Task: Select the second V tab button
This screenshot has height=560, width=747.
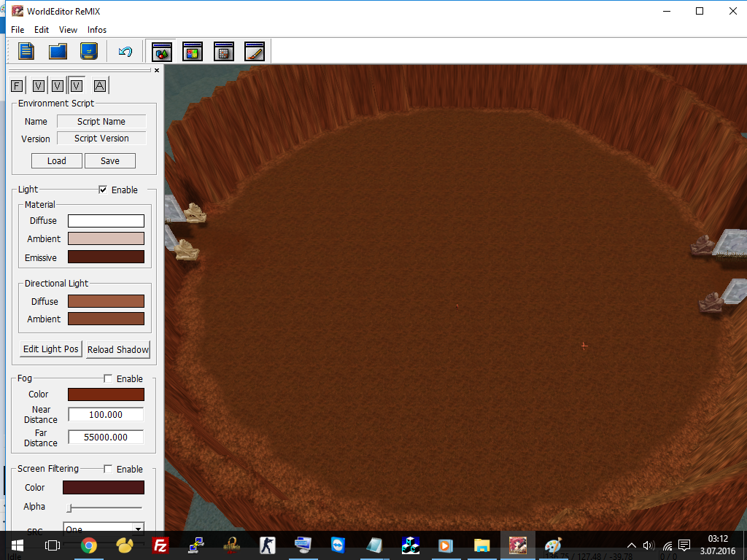Action: point(57,86)
